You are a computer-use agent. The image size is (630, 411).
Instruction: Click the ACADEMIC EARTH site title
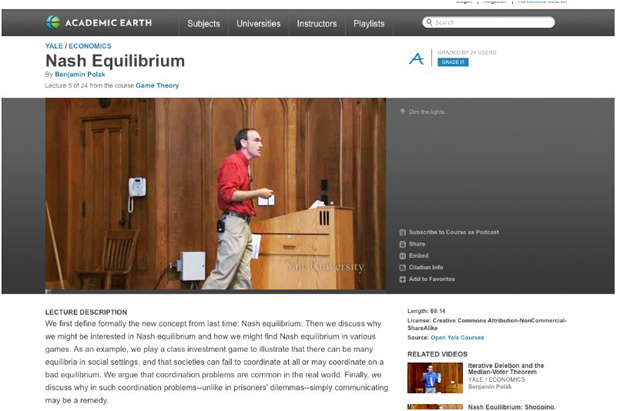[108, 23]
